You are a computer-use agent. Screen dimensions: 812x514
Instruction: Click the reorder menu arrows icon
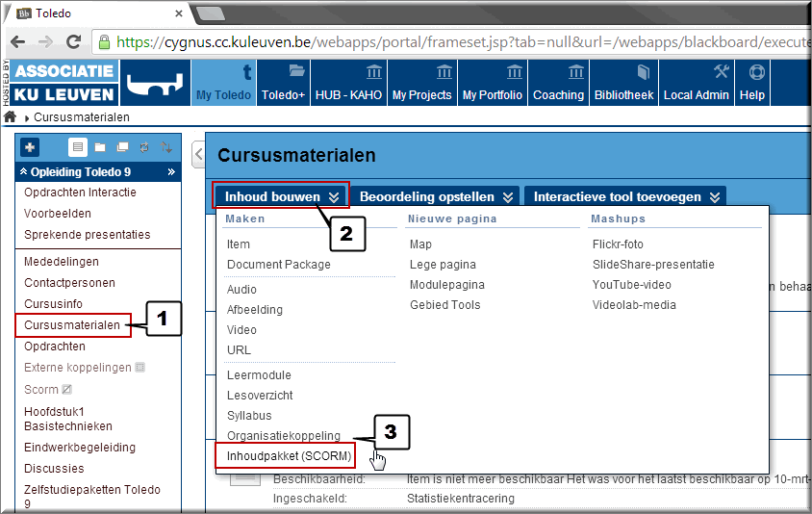coord(166,147)
